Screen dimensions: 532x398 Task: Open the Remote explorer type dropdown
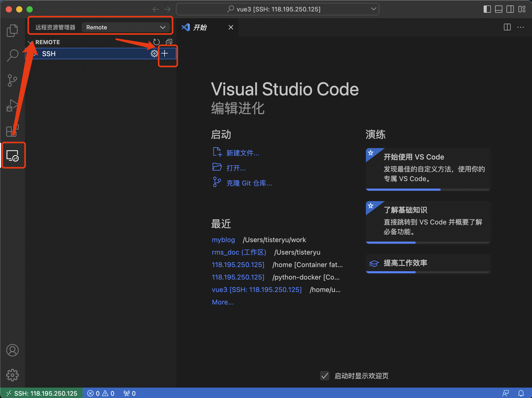click(126, 27)
